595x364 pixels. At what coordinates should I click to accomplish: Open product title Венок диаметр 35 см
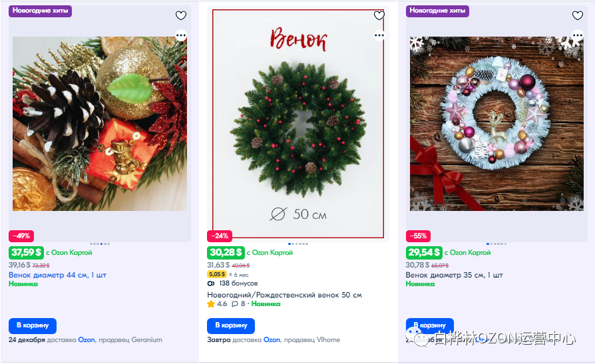click(454, 275)
